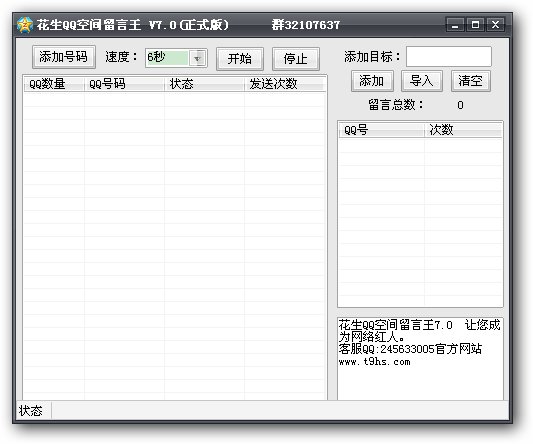533x444 pixels.
Task: Click the 留言总数 value 0
Action: pos(460,105)
